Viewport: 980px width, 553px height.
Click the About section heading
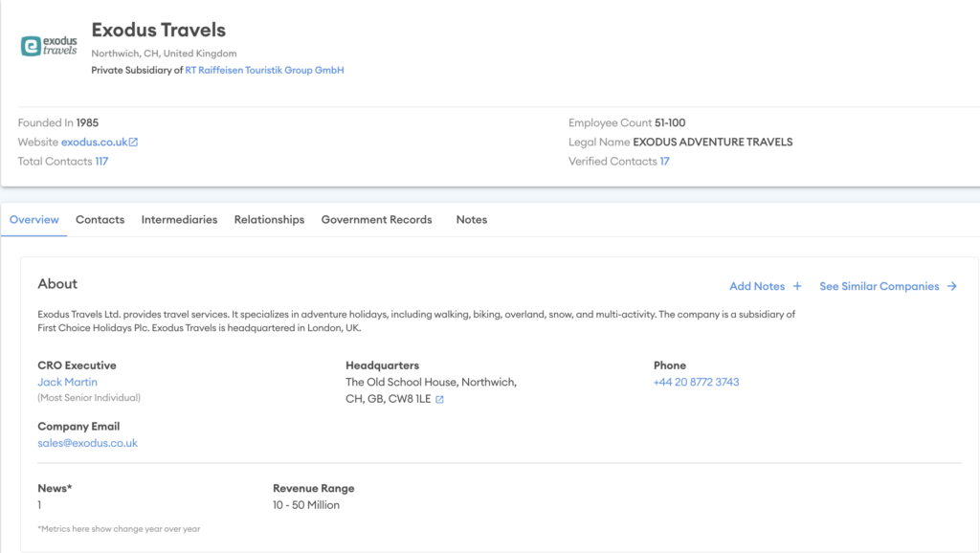tap(57, 284)
